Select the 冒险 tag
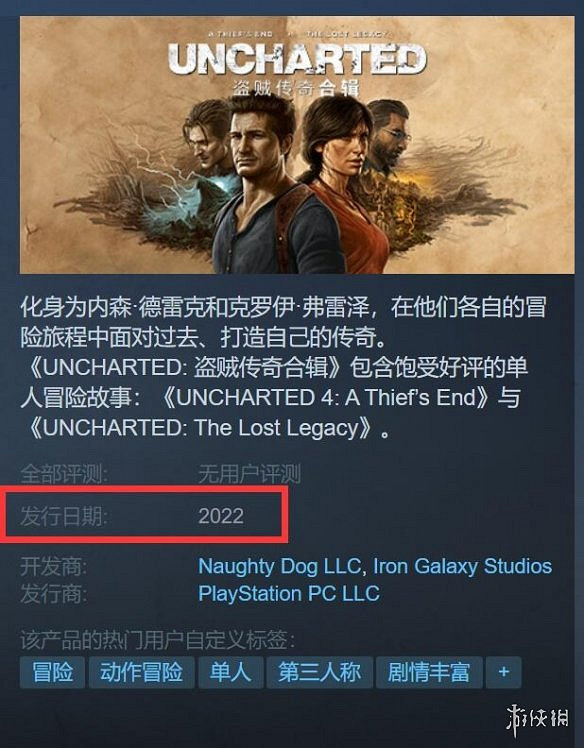584x748 pixels. click(x=52, y=672)
